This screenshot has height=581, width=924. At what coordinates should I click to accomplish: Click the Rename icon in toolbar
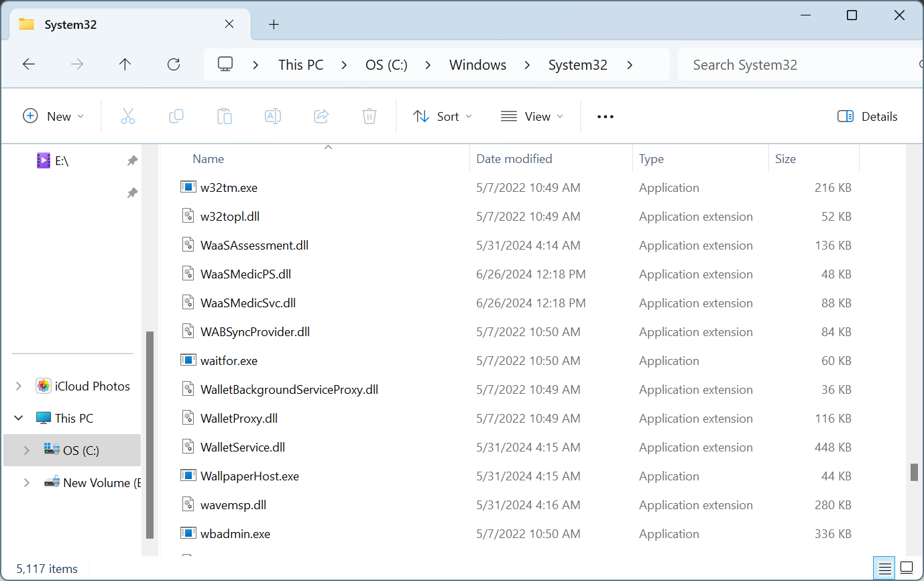click(x=273, y=116)
